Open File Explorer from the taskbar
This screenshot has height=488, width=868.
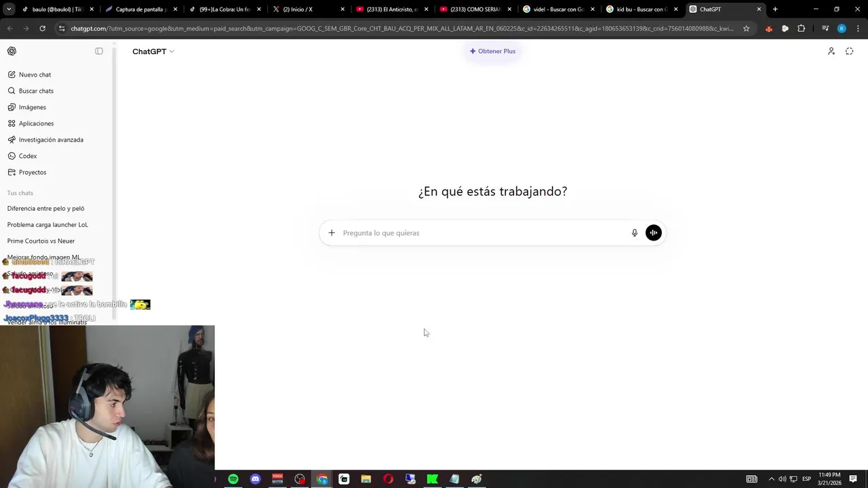pos(366,479)
